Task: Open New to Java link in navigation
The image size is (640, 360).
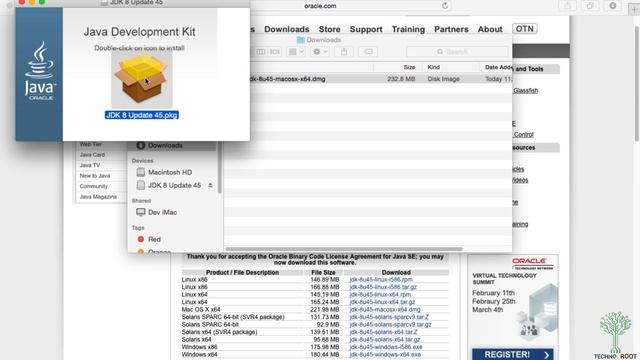Action: tap(95, 176)
